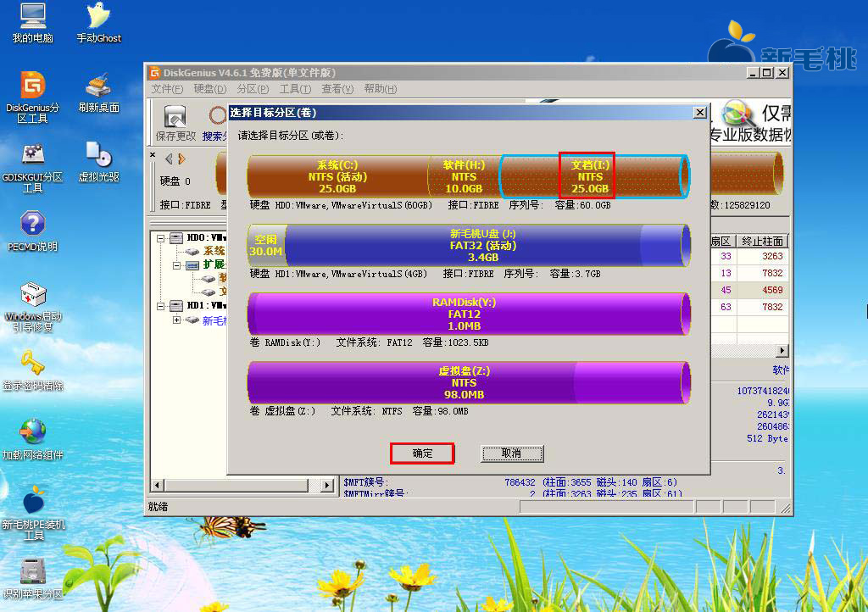Select the 新毛桃 volume in the tree
This screenshot has width=868, height=612.
214,320
